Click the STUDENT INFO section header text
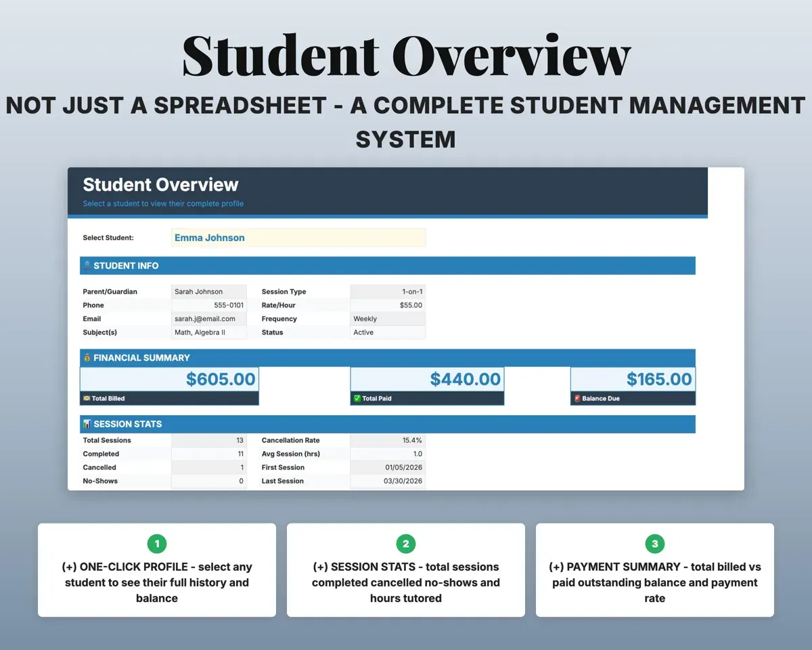The width and height of the screenshot is (812, 650). [x=126, y=265]
